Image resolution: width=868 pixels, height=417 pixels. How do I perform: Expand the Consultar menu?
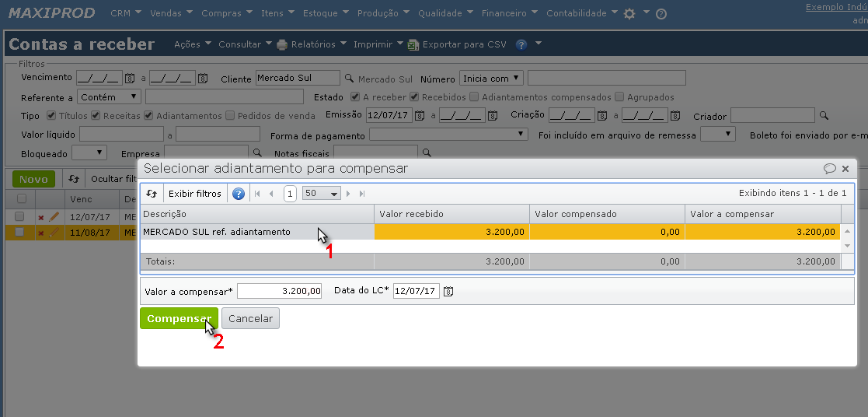point(246,44)
